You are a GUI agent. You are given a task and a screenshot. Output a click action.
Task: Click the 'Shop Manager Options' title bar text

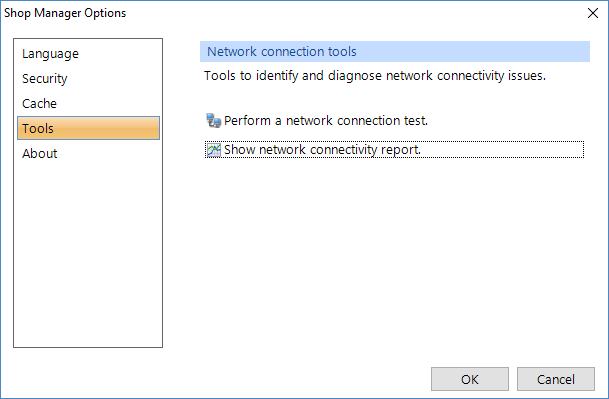click(x=65, y=13)
